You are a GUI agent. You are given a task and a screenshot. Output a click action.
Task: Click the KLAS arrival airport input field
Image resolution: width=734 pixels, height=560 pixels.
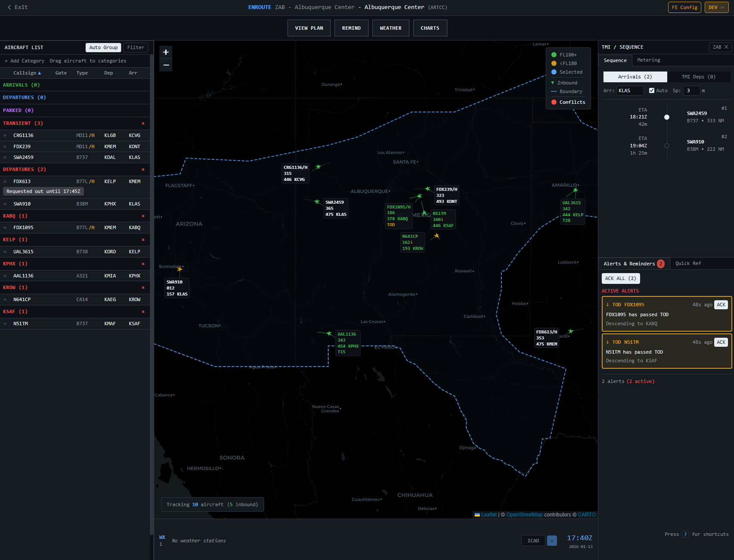point(630,90)
